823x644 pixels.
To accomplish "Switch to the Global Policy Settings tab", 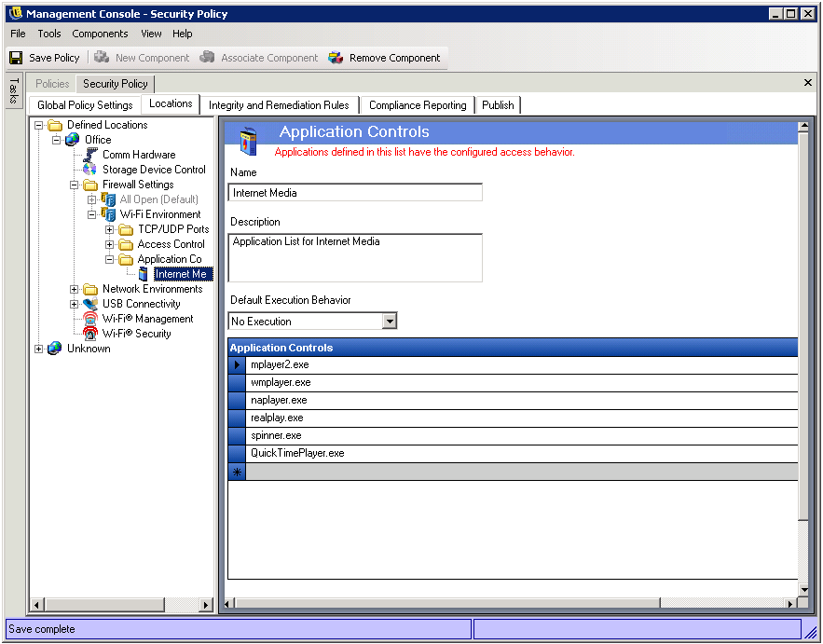I will [85, 105].
